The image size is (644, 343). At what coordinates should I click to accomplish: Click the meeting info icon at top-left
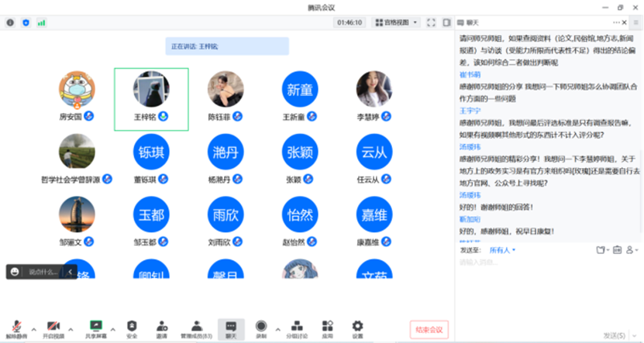coord(10,22)
